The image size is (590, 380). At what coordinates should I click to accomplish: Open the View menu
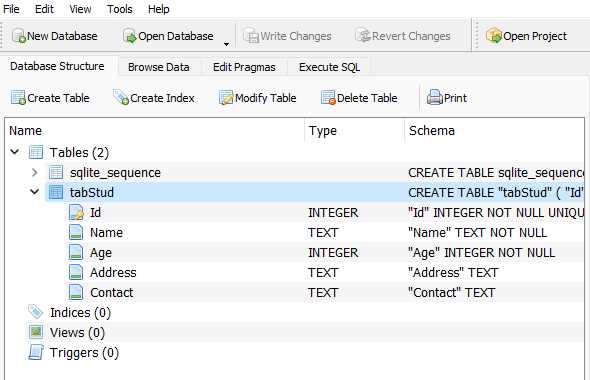click(80, 9)
